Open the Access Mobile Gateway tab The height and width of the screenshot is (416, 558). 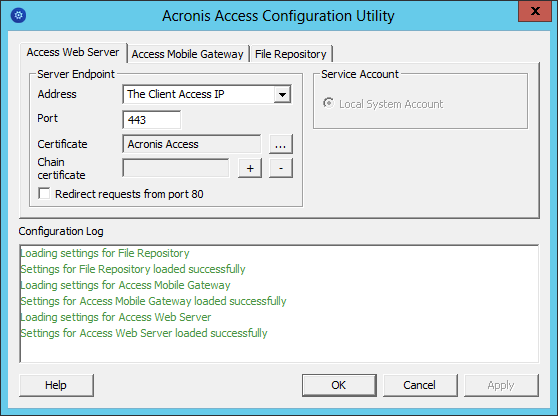coord(188,54)
